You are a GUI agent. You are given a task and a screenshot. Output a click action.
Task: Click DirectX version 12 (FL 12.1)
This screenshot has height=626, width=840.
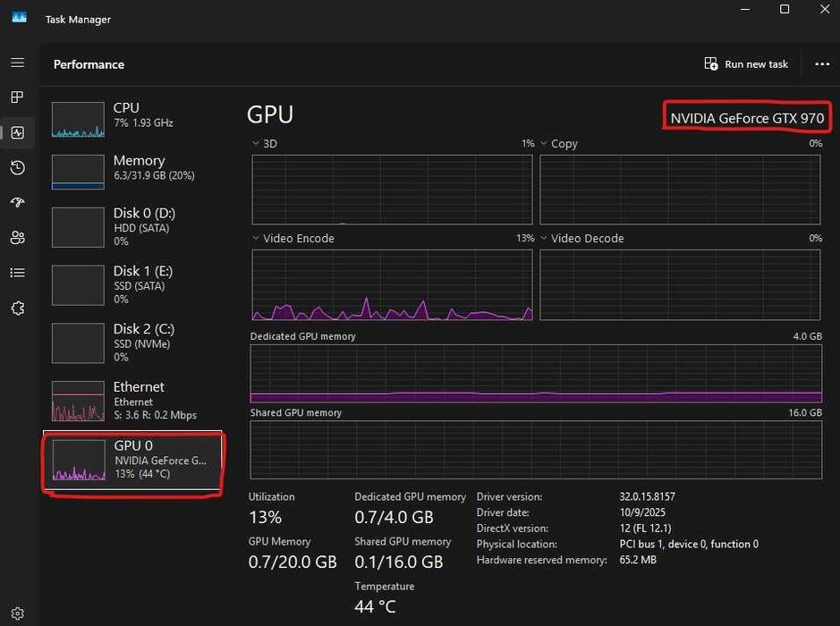[645, 528]
